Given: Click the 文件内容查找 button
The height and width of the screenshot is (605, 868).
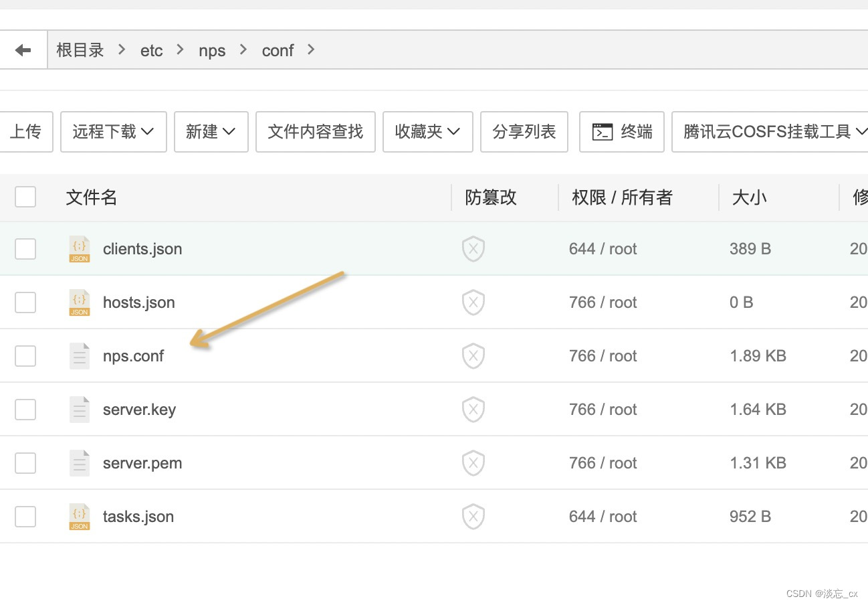Looking at the screenshot, I should coord(316,132).
